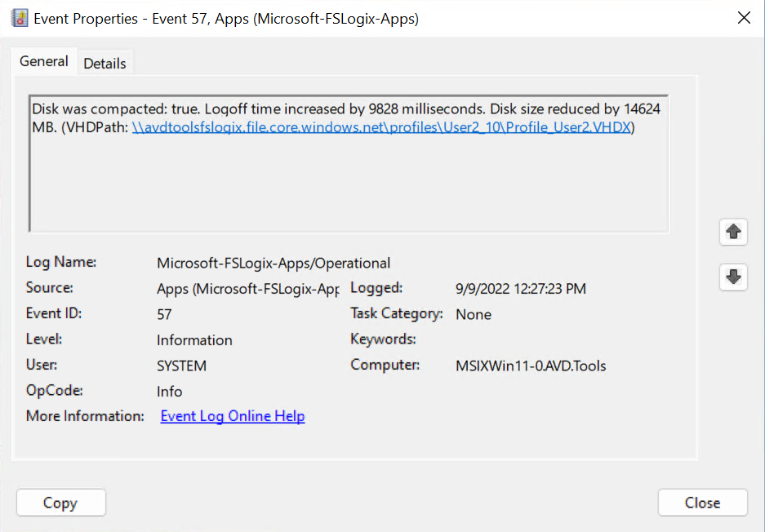The image size is (765, 532).
Task: Click the Log Name value field
Action: point(274,263)
